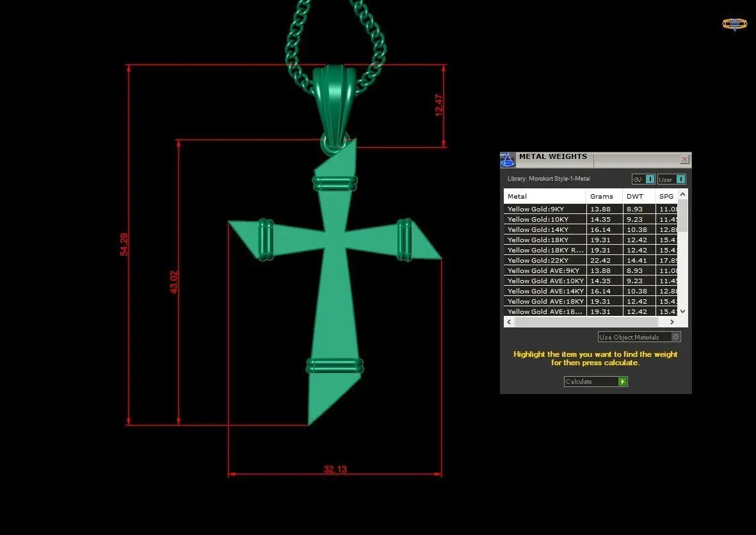Select the Yellow Gold AVE:18KY row
Viewport: 756px width, 535px height.
591,301
